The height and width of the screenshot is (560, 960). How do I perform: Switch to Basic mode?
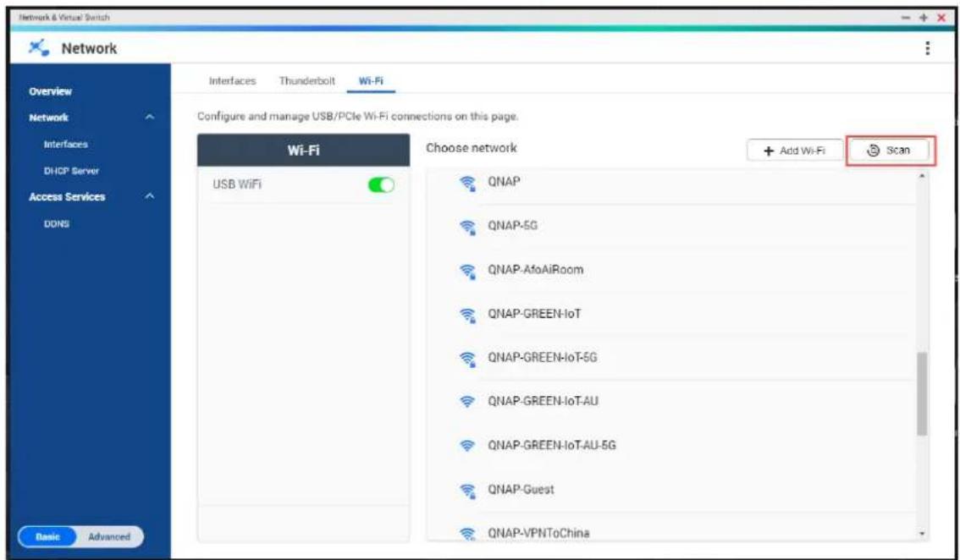point(47,537)
